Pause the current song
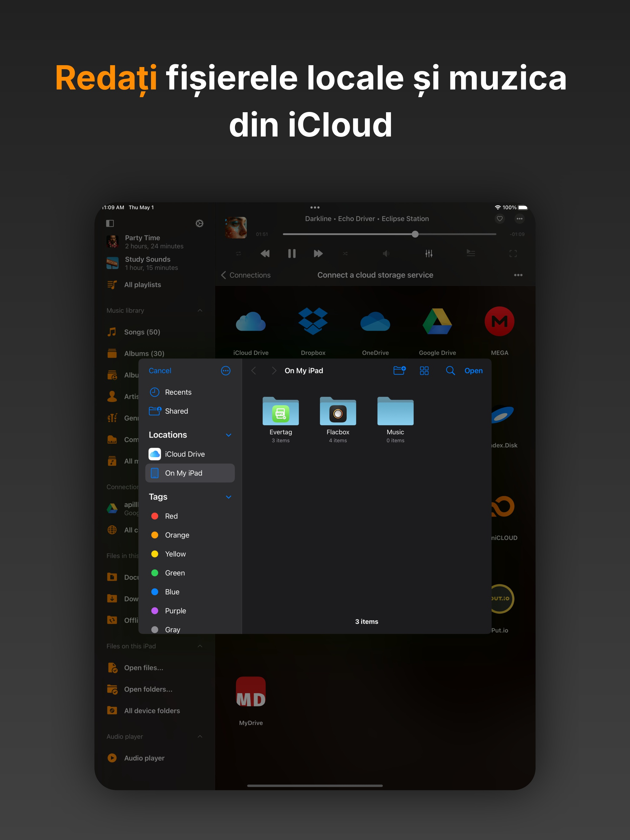Viewport: 630px width, 840px height. tap(292, 254)
